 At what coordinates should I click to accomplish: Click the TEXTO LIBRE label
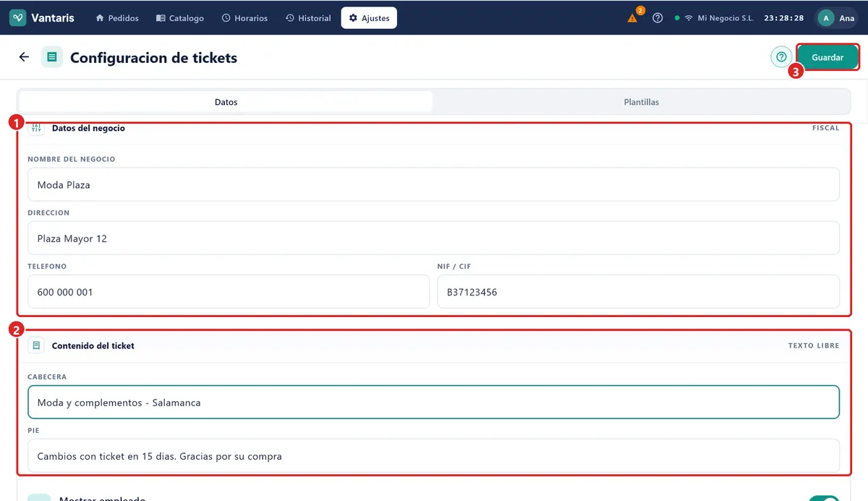tap(814, 346)
